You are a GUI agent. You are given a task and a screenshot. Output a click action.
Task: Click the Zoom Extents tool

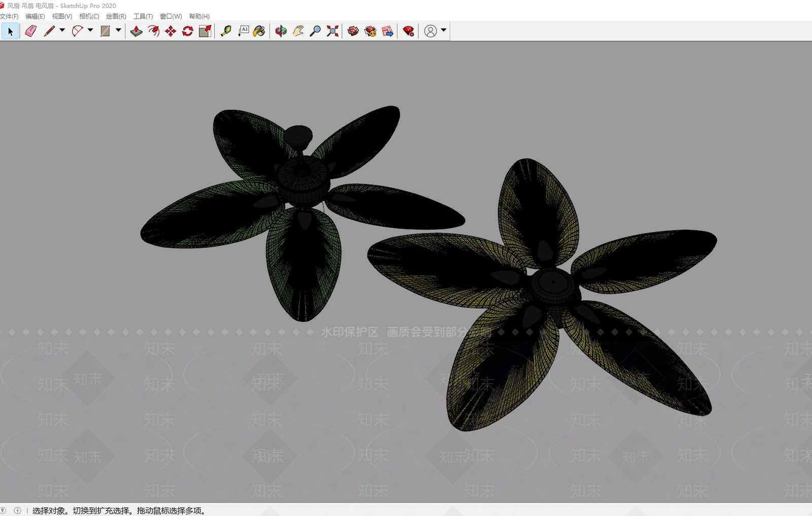pyautogui.click(x=332, y=31)
